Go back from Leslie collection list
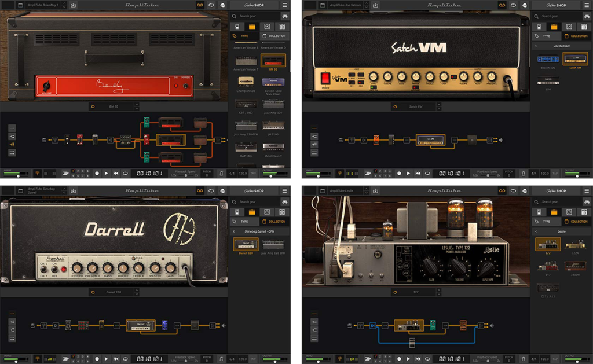Screen dimensions: 593x364 (536, 231)
